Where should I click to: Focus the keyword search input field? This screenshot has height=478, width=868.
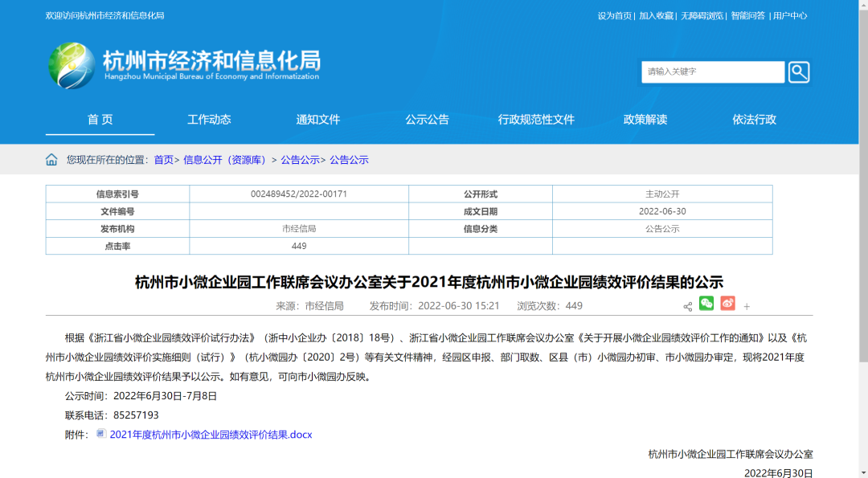coord(712,72)
